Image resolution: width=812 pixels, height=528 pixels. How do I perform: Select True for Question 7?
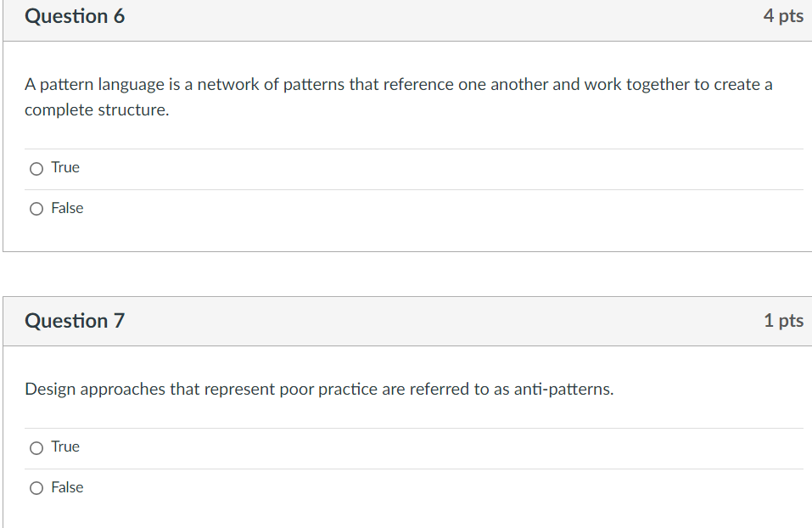(36, 447)
